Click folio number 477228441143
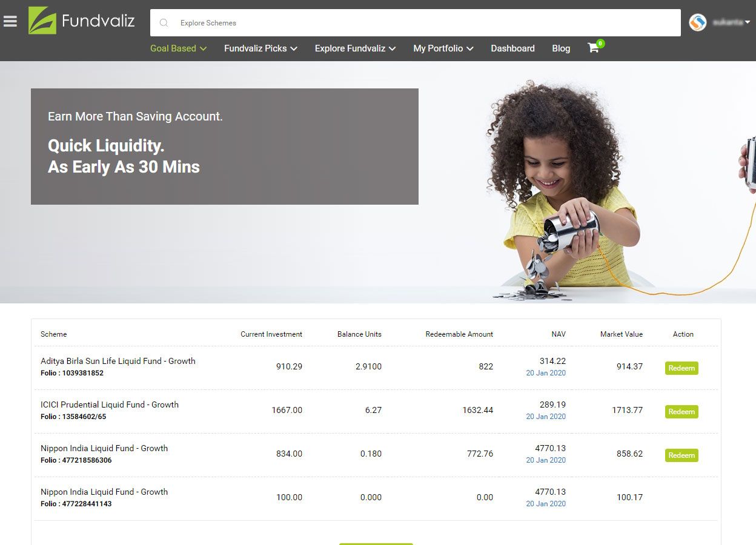756x545 pixels. 87,504
